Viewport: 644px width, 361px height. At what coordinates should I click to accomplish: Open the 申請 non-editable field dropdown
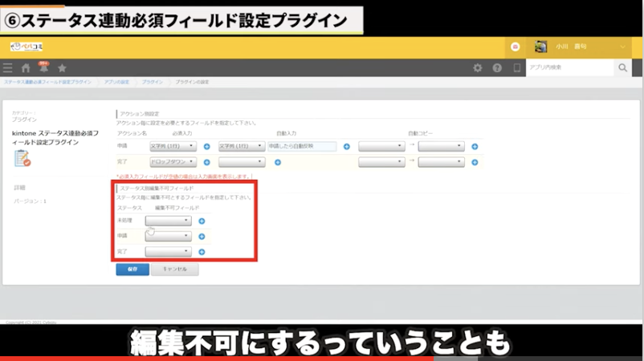click(x=169, y=237)
